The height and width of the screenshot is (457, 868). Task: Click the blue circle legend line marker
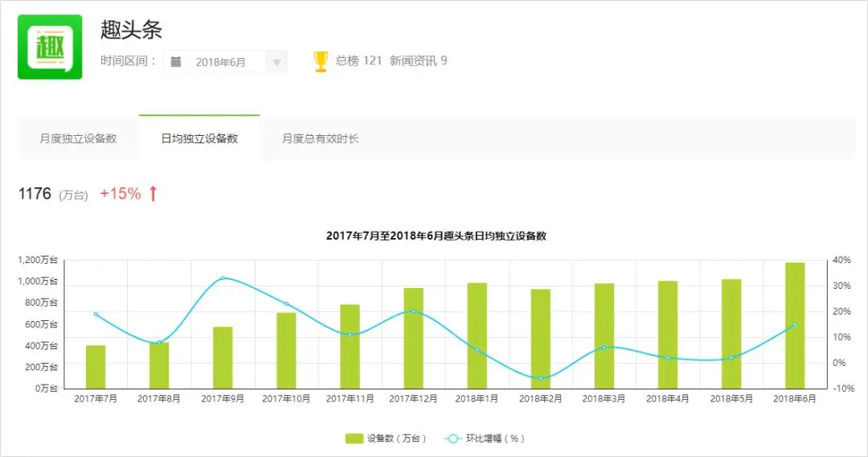click(452, 438)
